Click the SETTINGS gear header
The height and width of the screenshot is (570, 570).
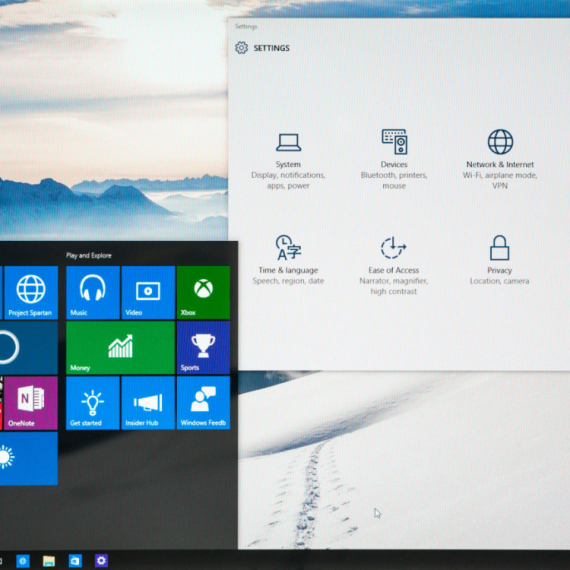[x=262, y=48]
